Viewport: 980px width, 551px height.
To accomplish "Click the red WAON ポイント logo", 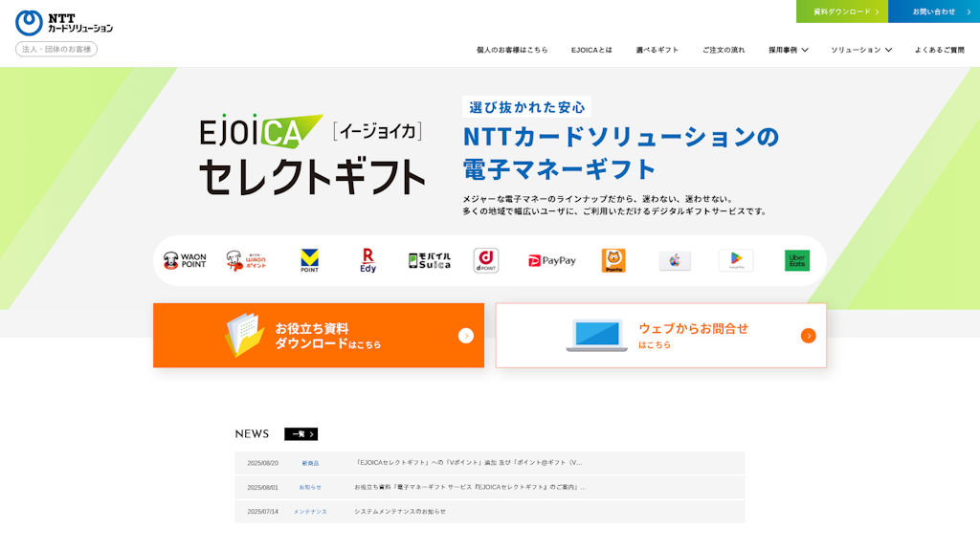I will pyautogui.click(x=246, y=260).
